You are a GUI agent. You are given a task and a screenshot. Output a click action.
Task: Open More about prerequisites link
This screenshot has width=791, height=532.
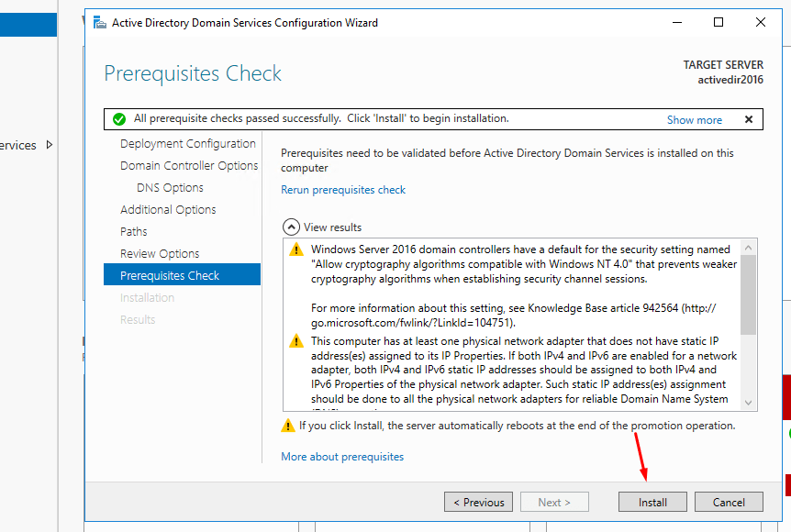tap(342, 457)
